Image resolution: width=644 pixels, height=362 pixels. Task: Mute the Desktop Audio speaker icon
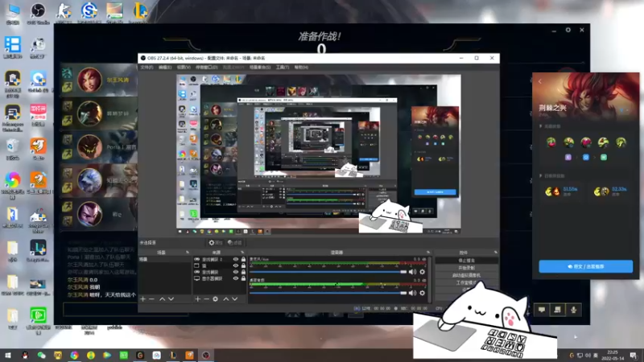[x=412, y=293]
